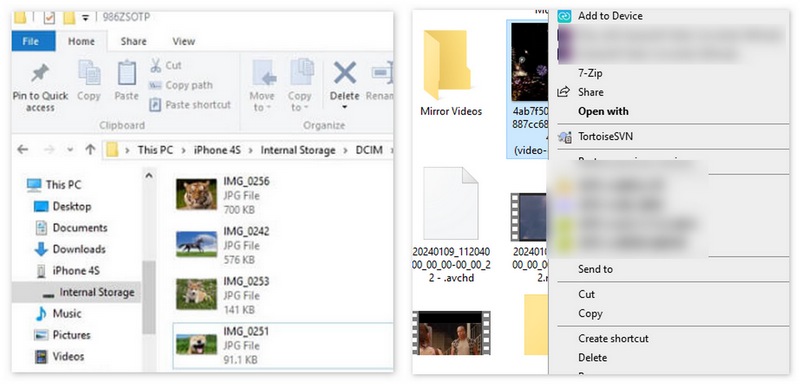800x385 pixels.
Task: Open Videos in navigation pane
Action: coord(59,356)
